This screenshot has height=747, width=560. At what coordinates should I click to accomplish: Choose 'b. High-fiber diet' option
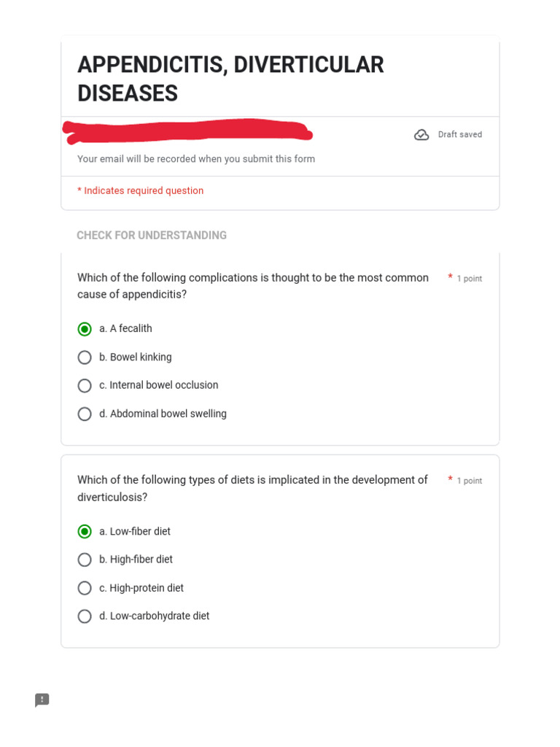(x=85, y=560)
